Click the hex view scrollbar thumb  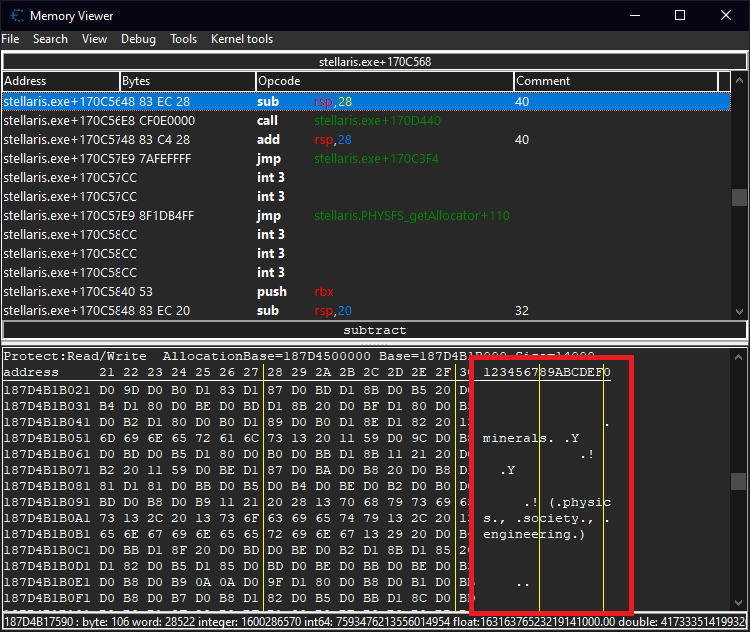tap(739, 481)
